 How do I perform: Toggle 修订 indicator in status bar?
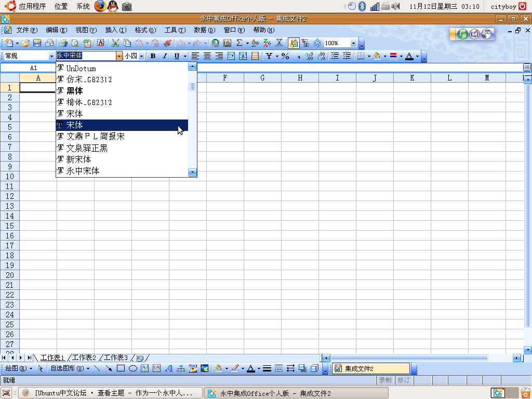pyautogui.click(x=403, y=380)
